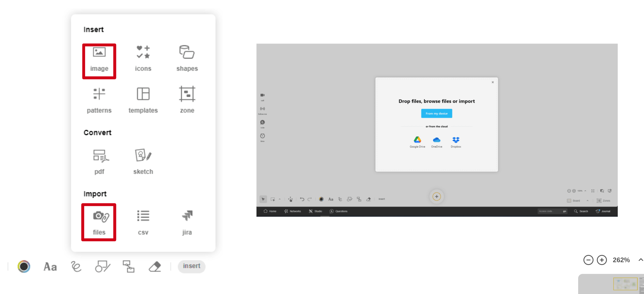Select the image insert option

tap(99, 59)
